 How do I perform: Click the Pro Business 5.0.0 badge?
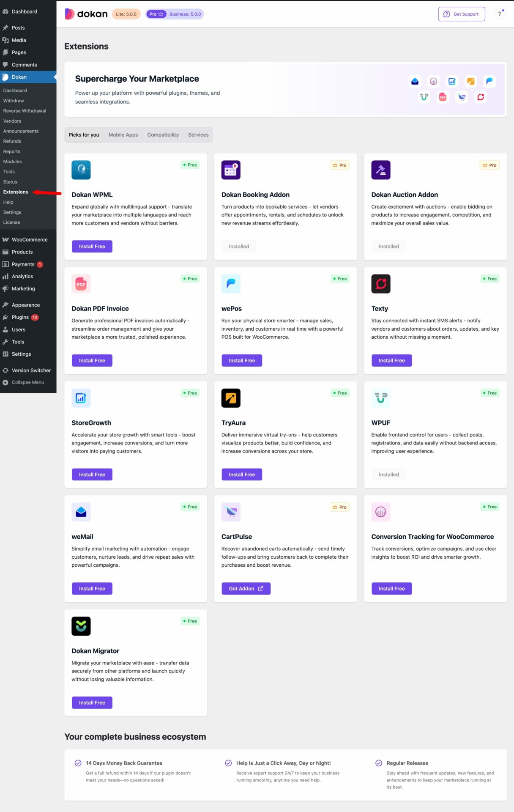(x=175, y=14)
